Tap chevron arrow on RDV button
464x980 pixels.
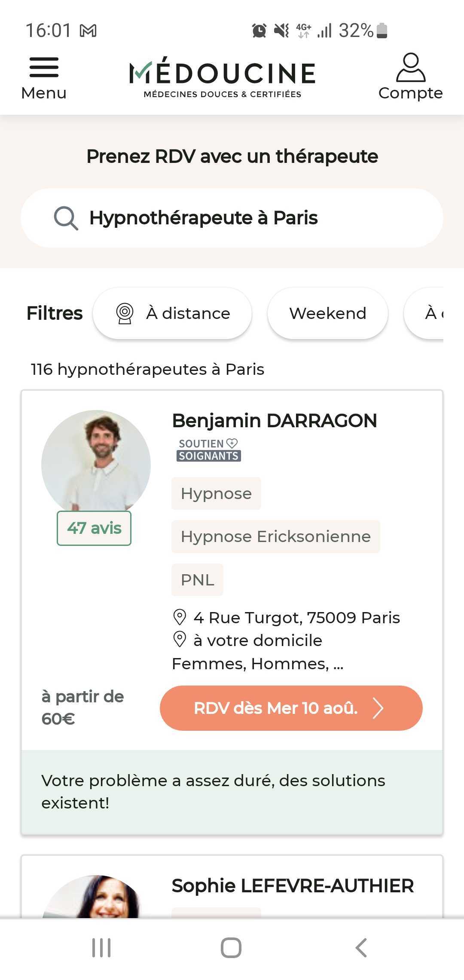pos(378,708)
